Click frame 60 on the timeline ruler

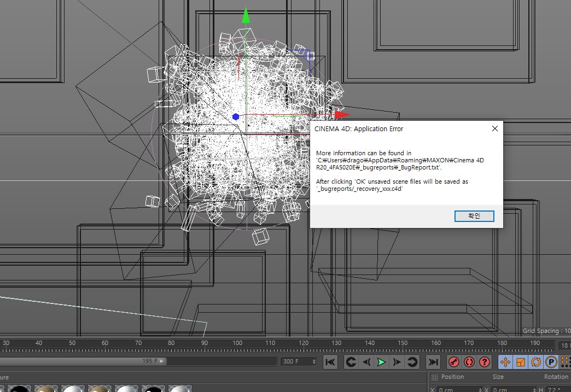pyautogui.click(x=105, y=343)
